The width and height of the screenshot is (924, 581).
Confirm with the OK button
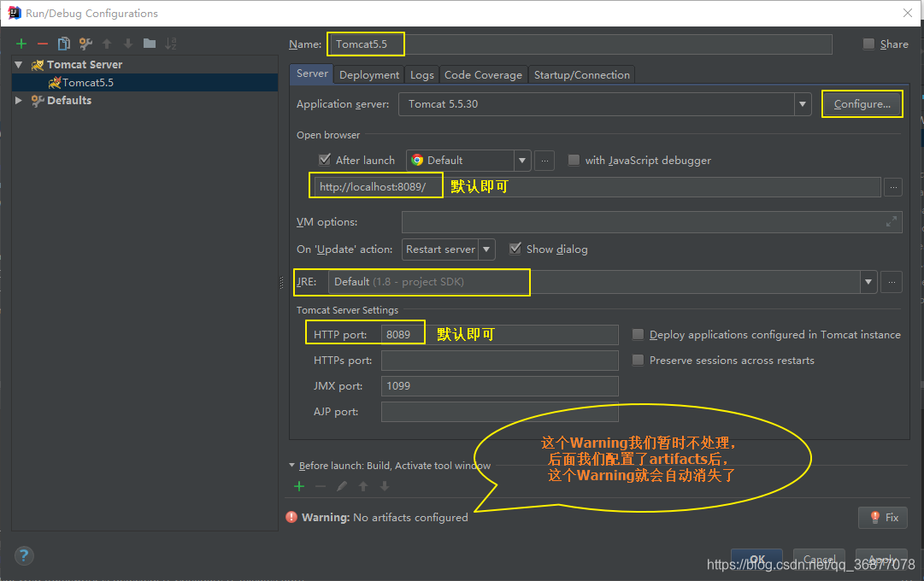pyautogui.click(x=756, y=559)
